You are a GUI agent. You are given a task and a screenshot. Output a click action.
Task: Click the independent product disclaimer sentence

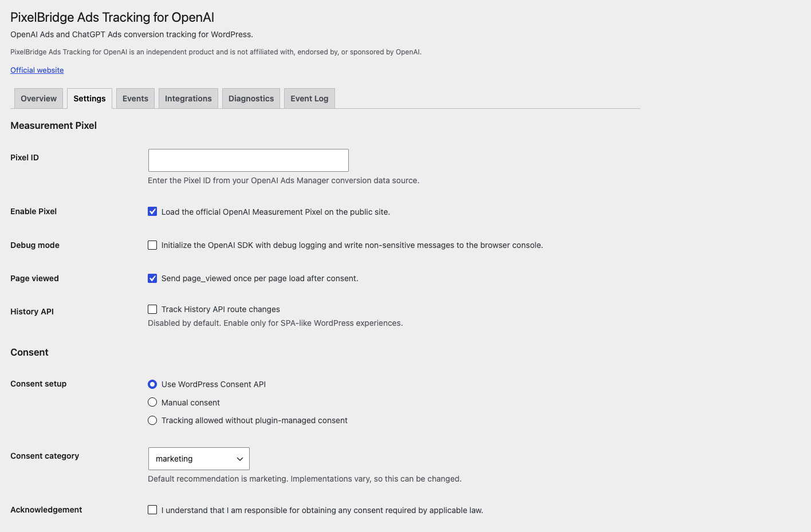pyautogui.click(x=216, y=52)
